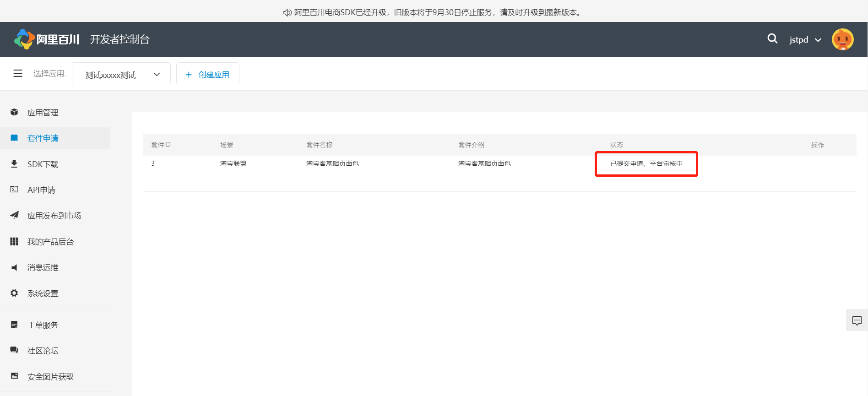This screenshot has width=868, height=396.
Task: Open 应用发布到市场 menu item
Action: tap(55, 216)
